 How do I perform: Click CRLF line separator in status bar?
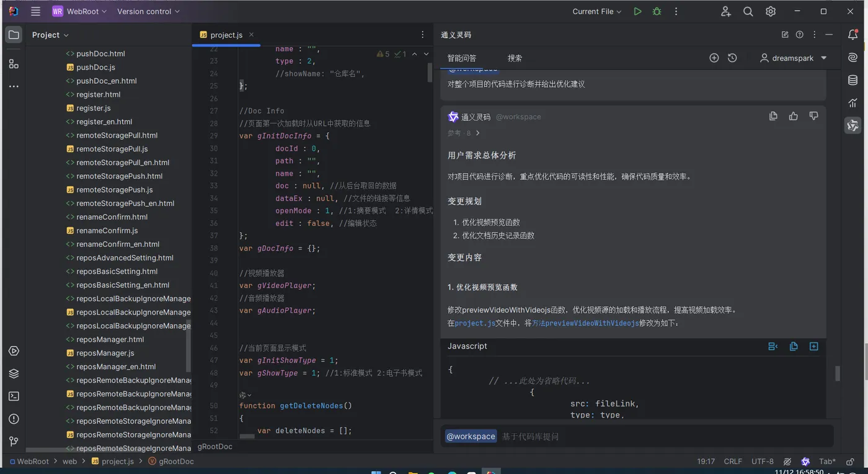(x=733, y=462)
